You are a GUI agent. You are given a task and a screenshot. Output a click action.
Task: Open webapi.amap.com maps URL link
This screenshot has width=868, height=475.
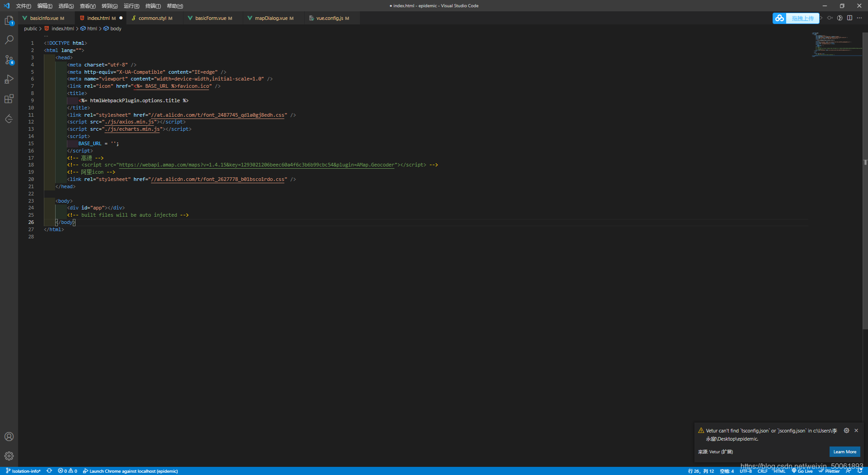click(258, 165)
